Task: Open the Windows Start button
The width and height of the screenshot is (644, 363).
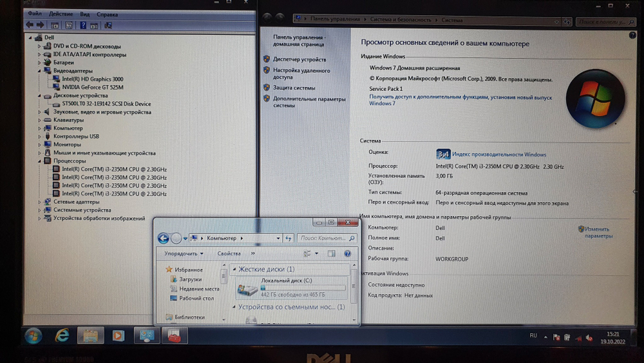Action: coord(33,336)
